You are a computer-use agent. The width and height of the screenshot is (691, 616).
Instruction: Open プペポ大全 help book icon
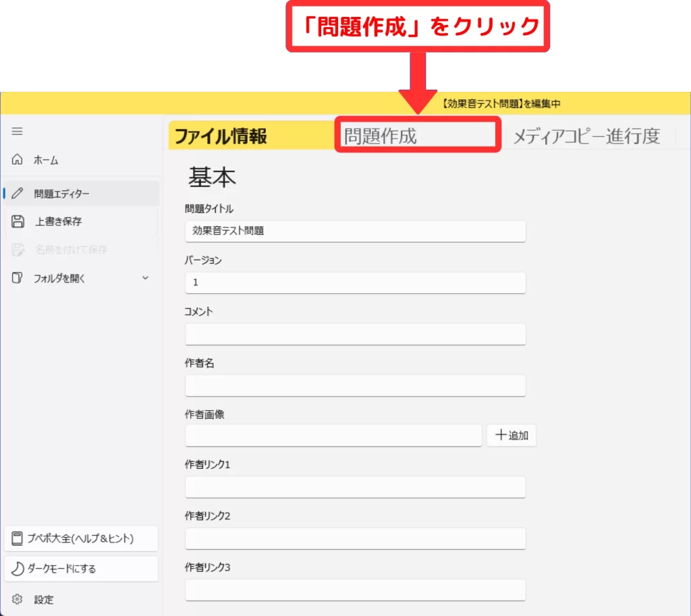18,538
